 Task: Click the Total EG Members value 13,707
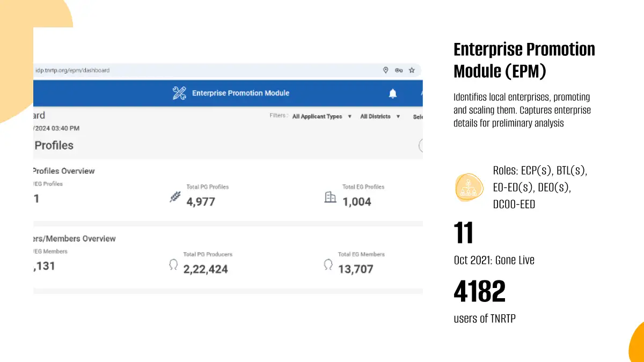[x=355, y=269]
